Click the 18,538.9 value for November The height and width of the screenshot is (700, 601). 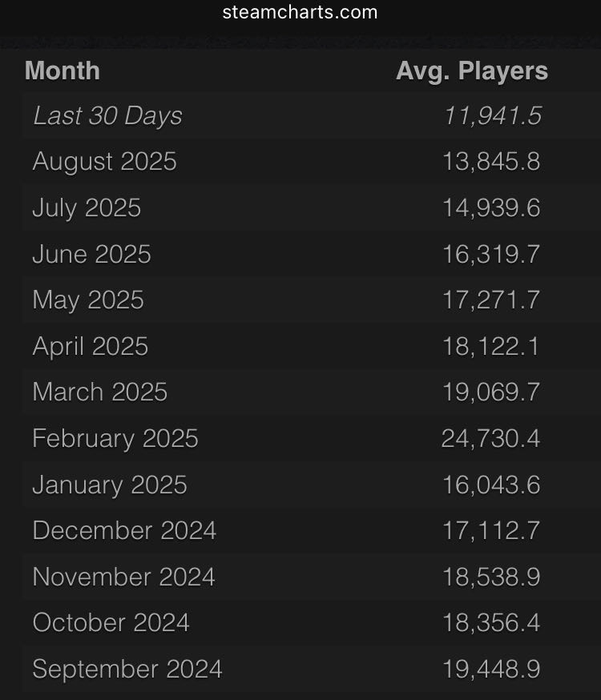pos(490,577)
